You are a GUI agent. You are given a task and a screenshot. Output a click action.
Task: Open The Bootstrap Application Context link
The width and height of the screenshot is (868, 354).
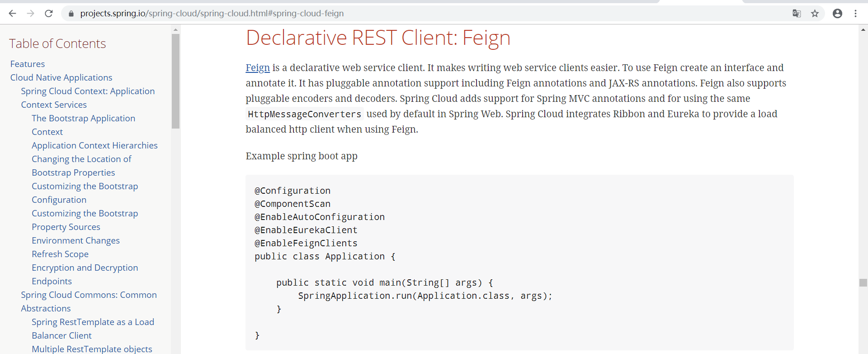(83, 125)
